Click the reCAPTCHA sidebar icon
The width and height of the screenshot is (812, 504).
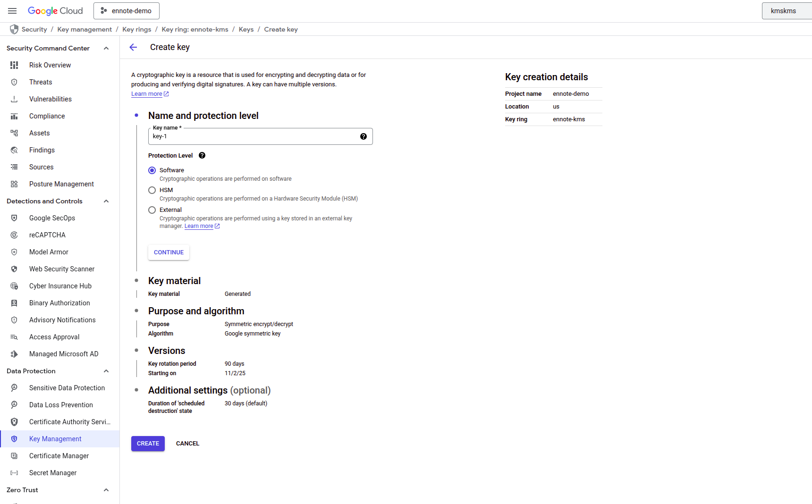14,235
